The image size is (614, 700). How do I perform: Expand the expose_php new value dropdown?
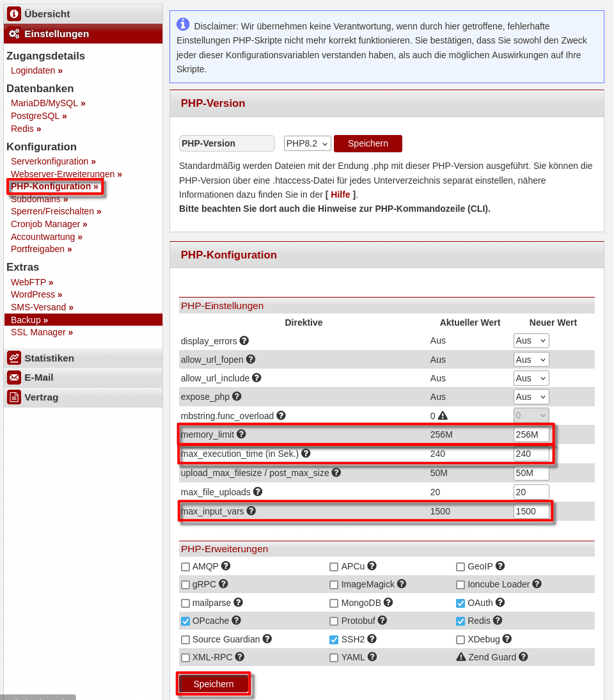(531, 397)
